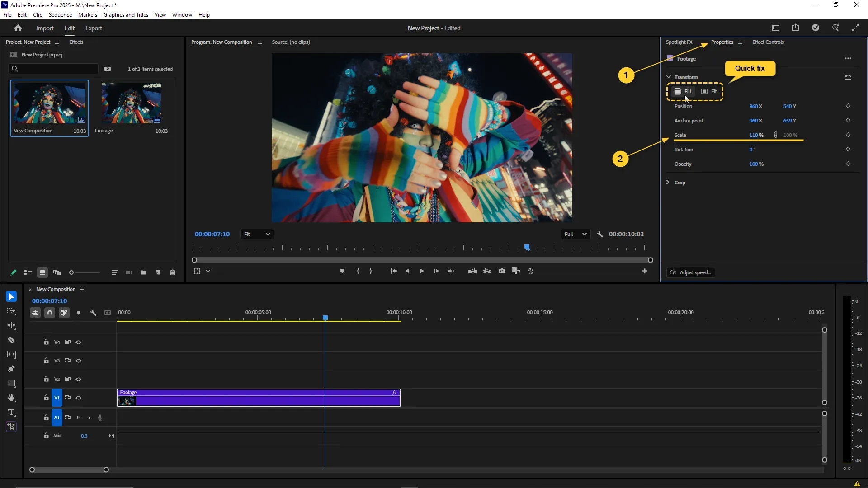868x488 pixels.
Task: Toggle Scale constrain proportions link
Action: tap(776, 135)
